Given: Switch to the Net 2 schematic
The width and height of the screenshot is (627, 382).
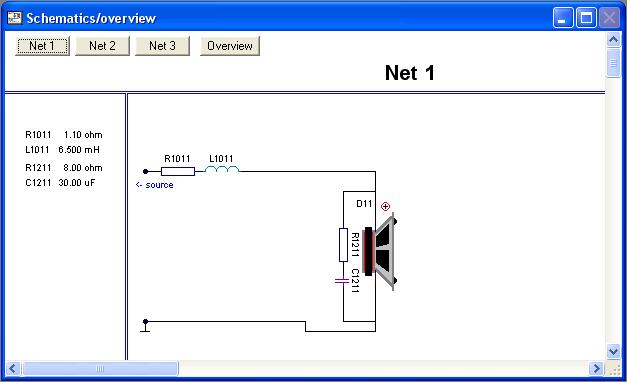Looking at the screenshot, I should [102, 46].
